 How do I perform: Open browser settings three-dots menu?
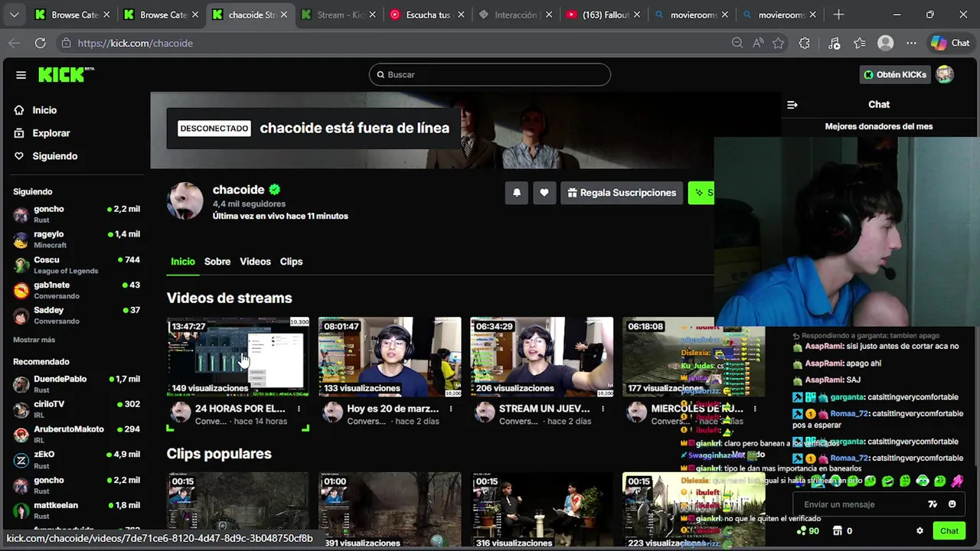911,44
